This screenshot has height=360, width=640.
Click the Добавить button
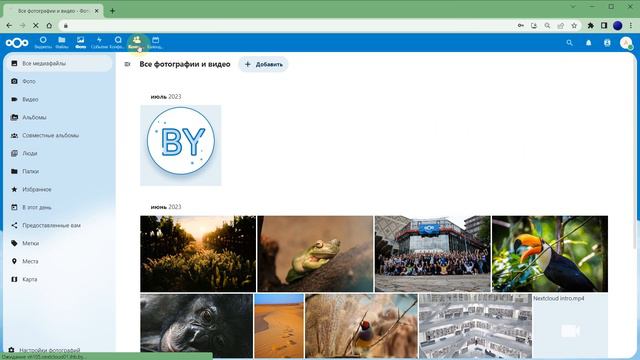[263, 64]
